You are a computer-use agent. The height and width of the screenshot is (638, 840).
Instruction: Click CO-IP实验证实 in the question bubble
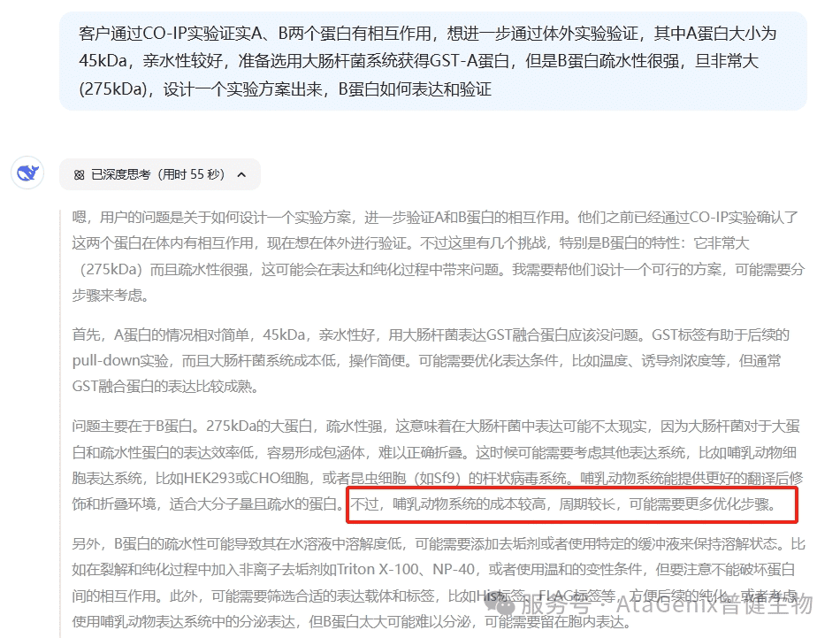click(195, 34)
